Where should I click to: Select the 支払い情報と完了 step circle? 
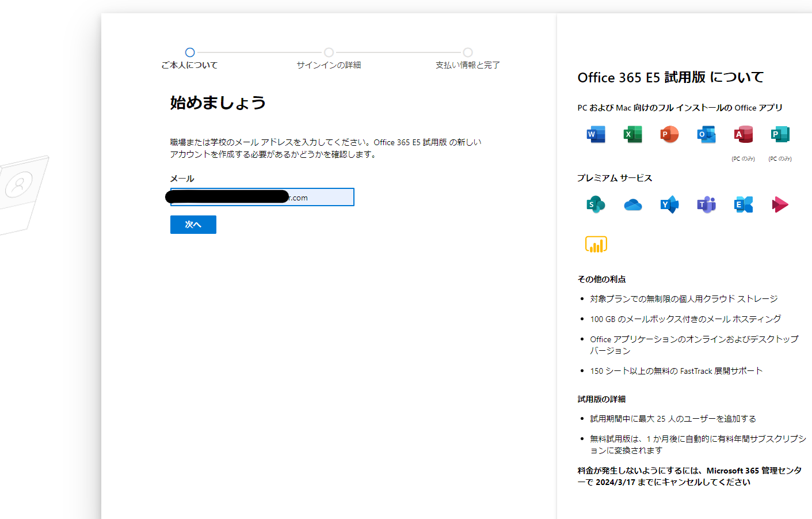click(468, 52)
